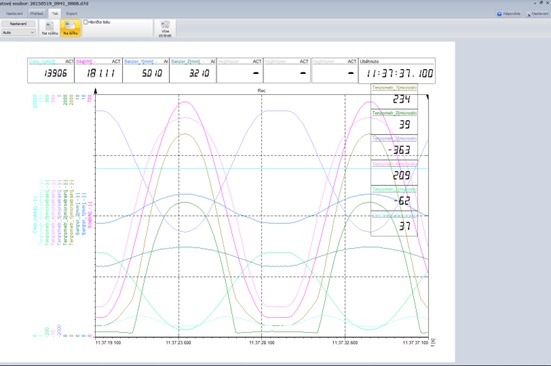
Task: Click the 11:37:28.100 time axis label
Action: click(262, 342)
